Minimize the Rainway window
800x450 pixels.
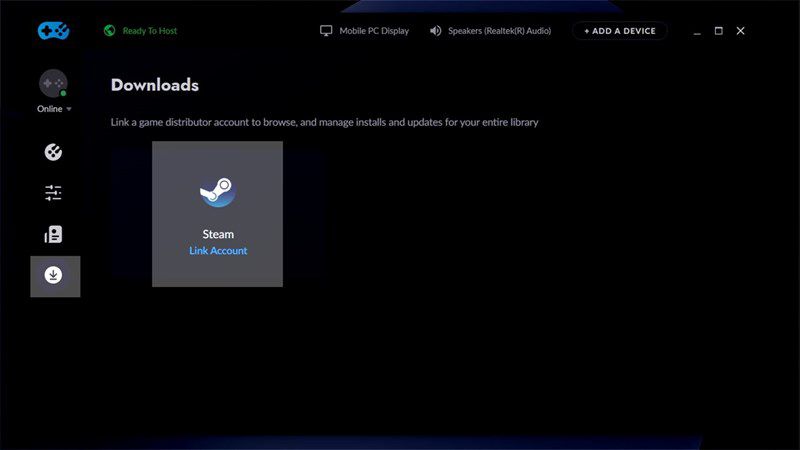tap(697, 32)
